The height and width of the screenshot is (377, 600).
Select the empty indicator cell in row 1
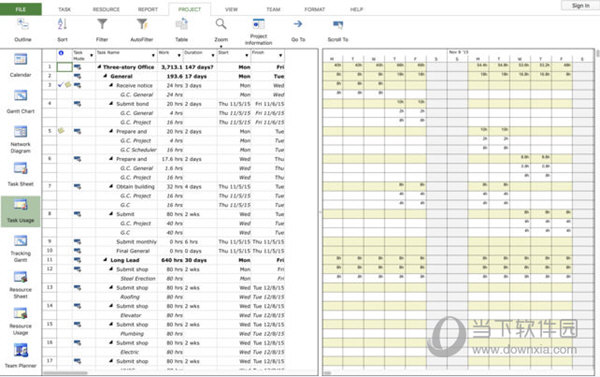pyautogui.click(x=65, y=67)
